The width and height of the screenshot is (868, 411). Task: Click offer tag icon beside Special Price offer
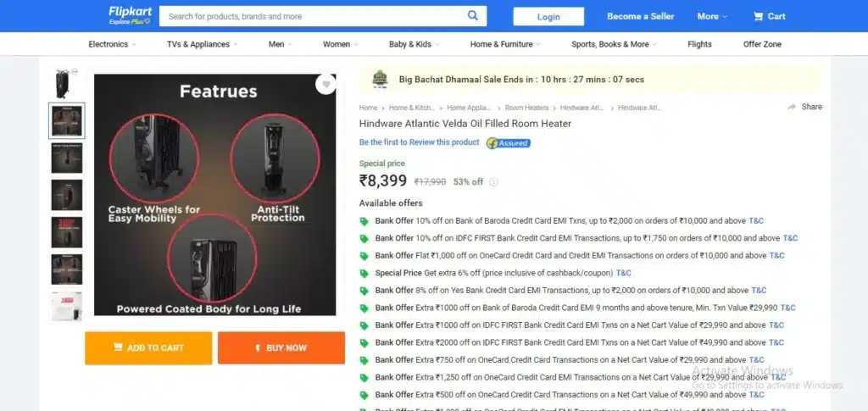(364, 273)
